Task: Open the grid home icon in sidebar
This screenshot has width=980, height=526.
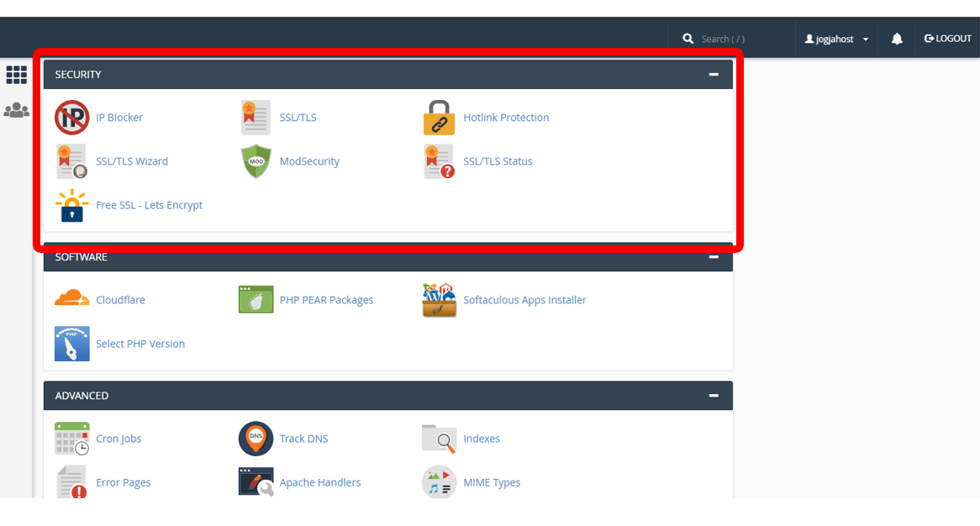Action: click(x=17, y=75)
